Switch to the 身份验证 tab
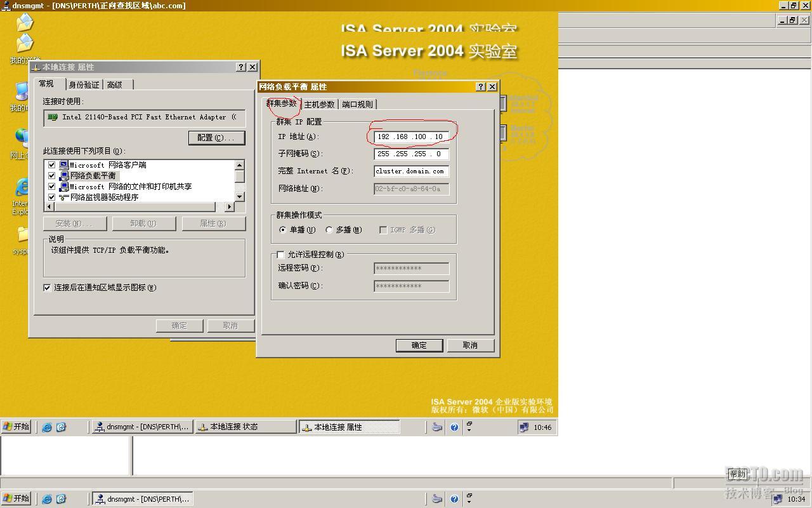The height and width of the screenshot is (508, 812). click(84, 84)
